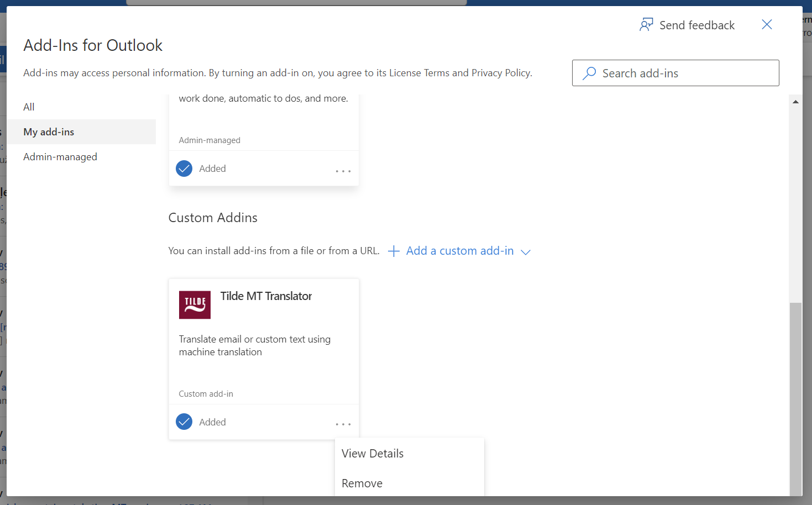Click the plus icon beside Add a custom add-in

(394, 251)
